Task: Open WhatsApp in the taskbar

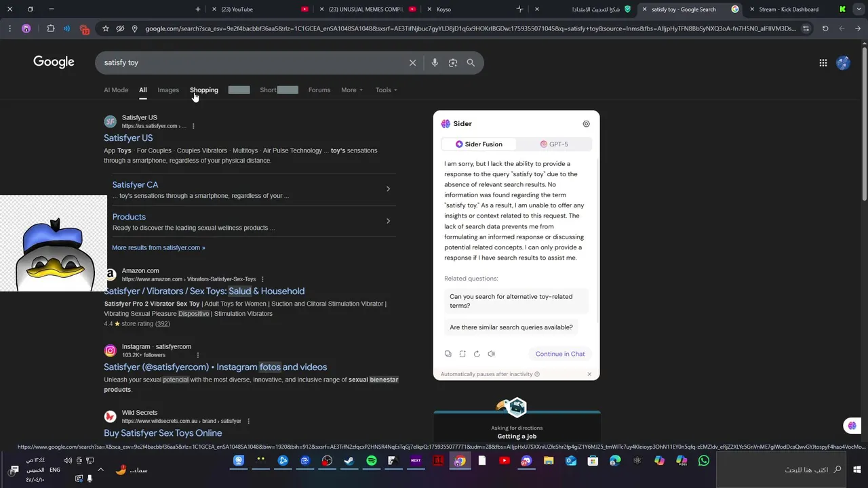Action: [704, 461]
